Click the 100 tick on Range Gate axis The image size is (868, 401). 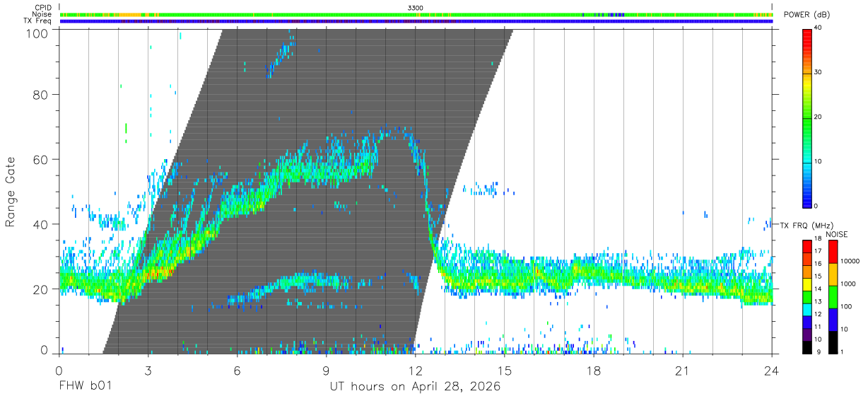(x=37, y=33)
